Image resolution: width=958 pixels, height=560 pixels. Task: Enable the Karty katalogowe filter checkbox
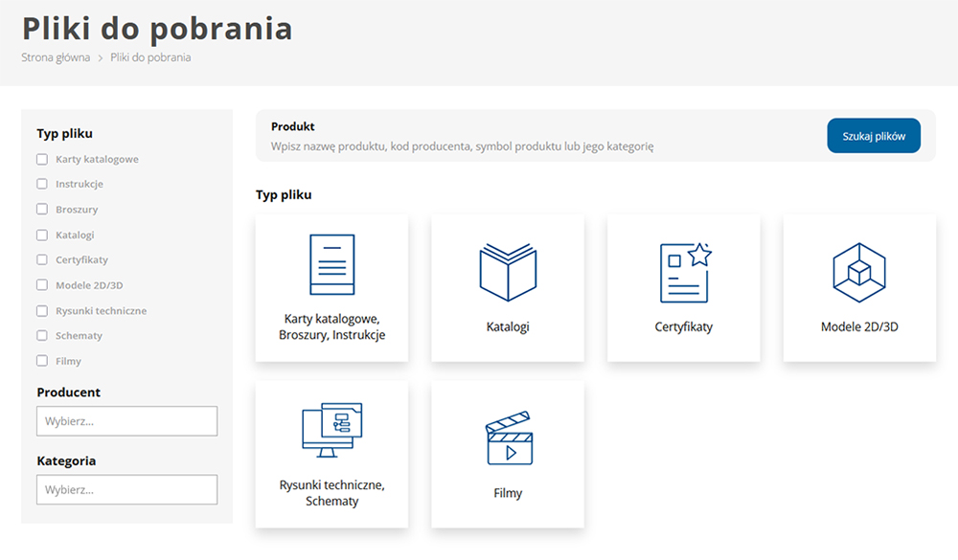click(41, 159)
